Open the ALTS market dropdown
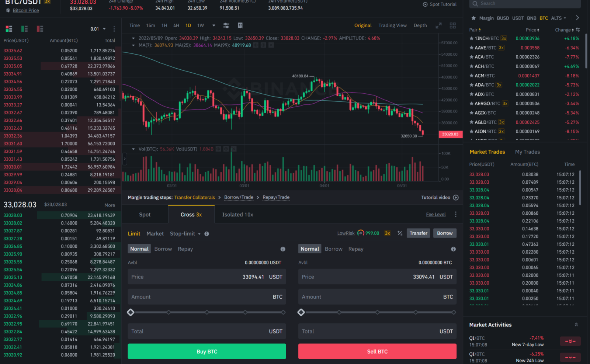The width and height of the screenshot is (590, 364). 558,18
